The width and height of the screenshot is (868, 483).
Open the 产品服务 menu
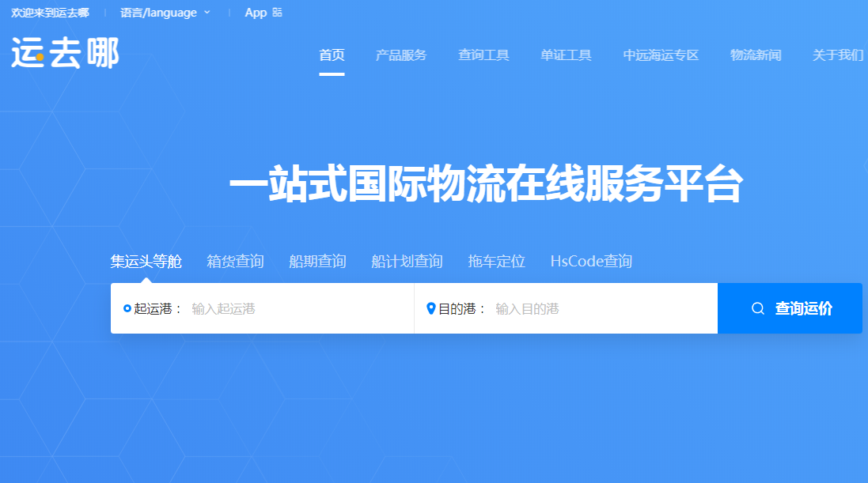(401, 55)
